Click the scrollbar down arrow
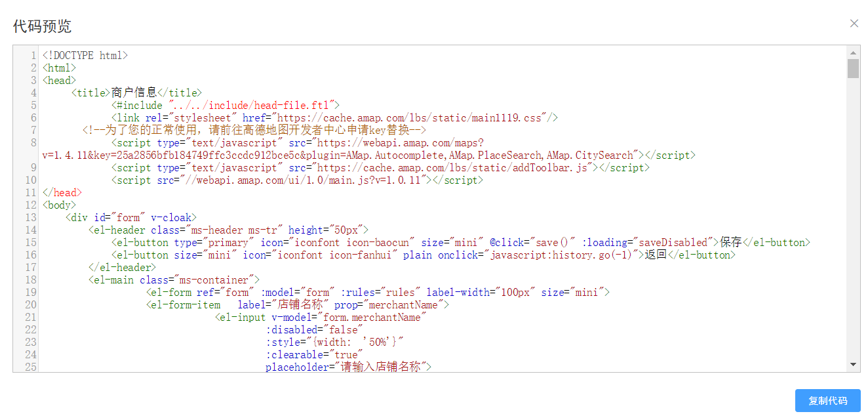868x416 pixels. (x=853, y=364)
